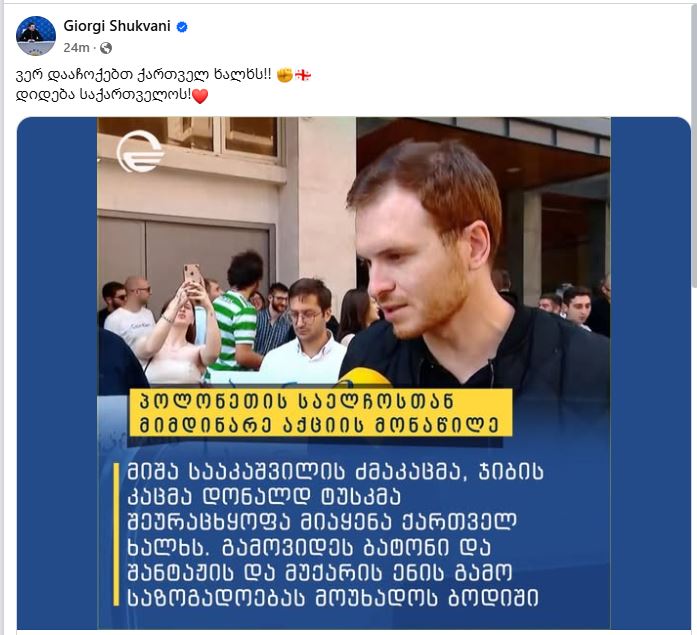Click the raised fist emoji
Image resolution: width=697 pixels, height=635 pixels.
(284, 75)
